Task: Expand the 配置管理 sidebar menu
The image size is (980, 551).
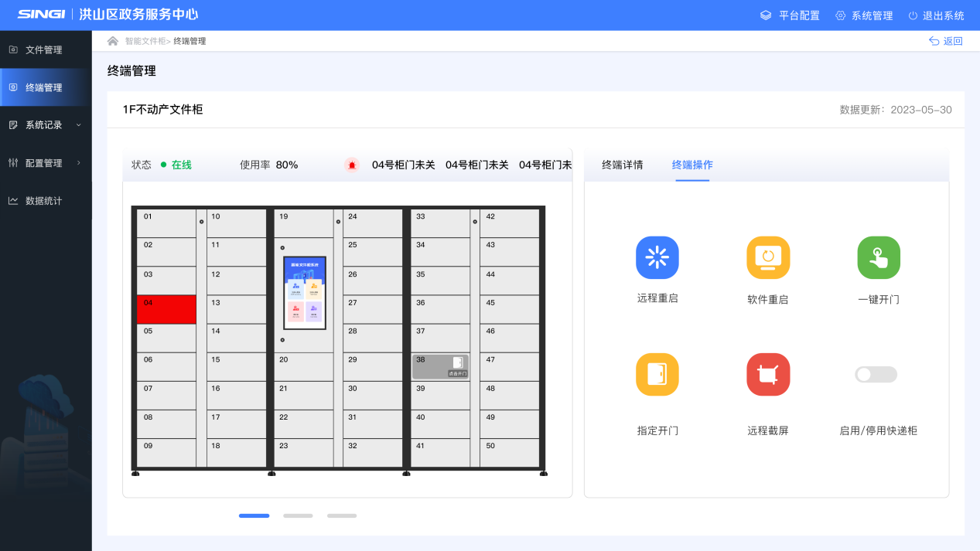Action: coord(45,163)
